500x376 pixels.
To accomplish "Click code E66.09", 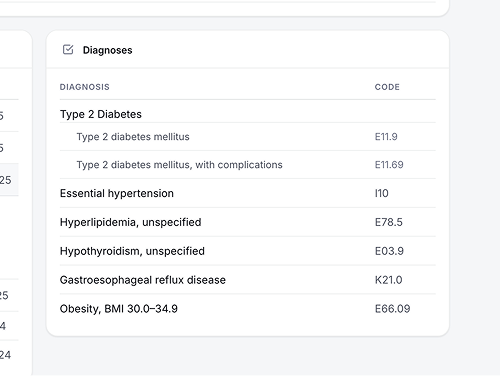I will tap(392, 309).
